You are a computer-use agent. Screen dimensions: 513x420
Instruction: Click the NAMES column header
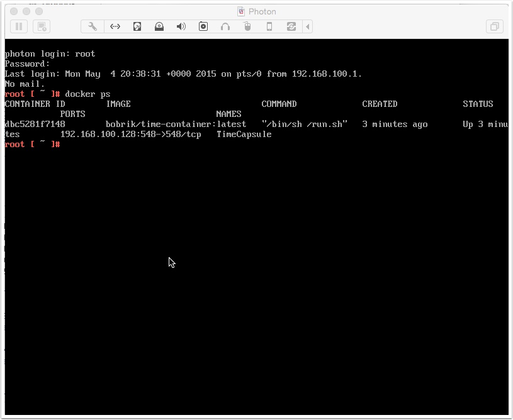228,114
